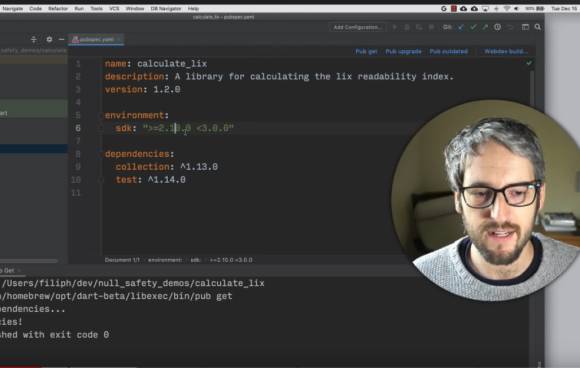Click the collapse-all icon in project panel
The width and height of the screenshot is (580, 368).
pos(34,39)
